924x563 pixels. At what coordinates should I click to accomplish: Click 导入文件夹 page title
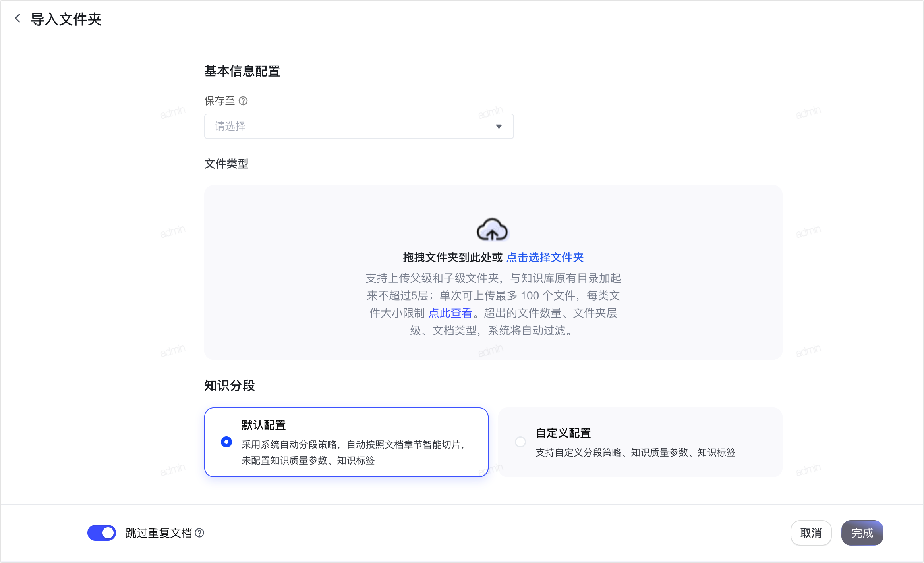pos(66,19)
